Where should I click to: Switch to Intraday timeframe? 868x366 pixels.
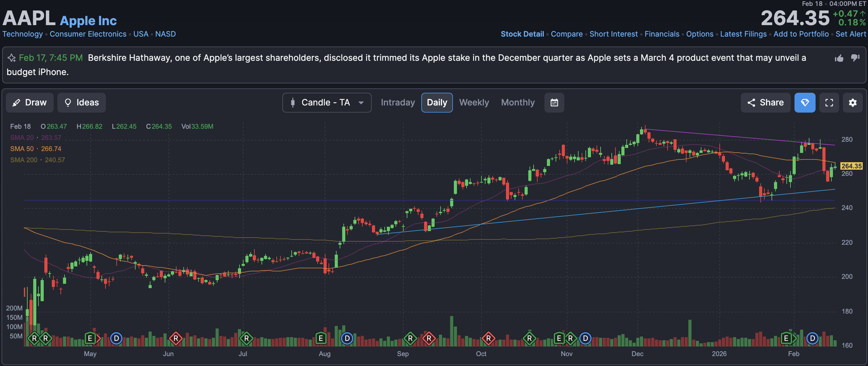(x=398, y=102)
